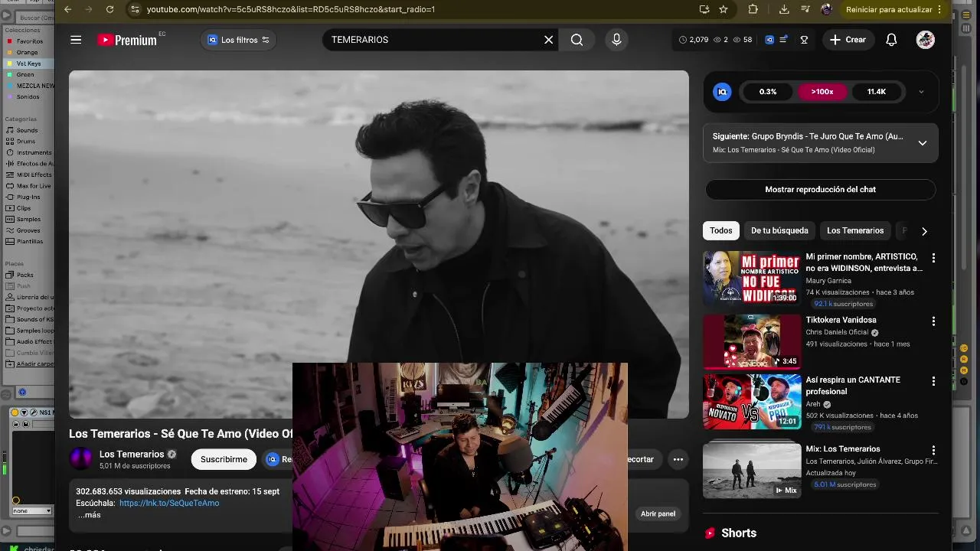Bookmark this page with star icon
980x551 pixels.
[x=724, y=9]
